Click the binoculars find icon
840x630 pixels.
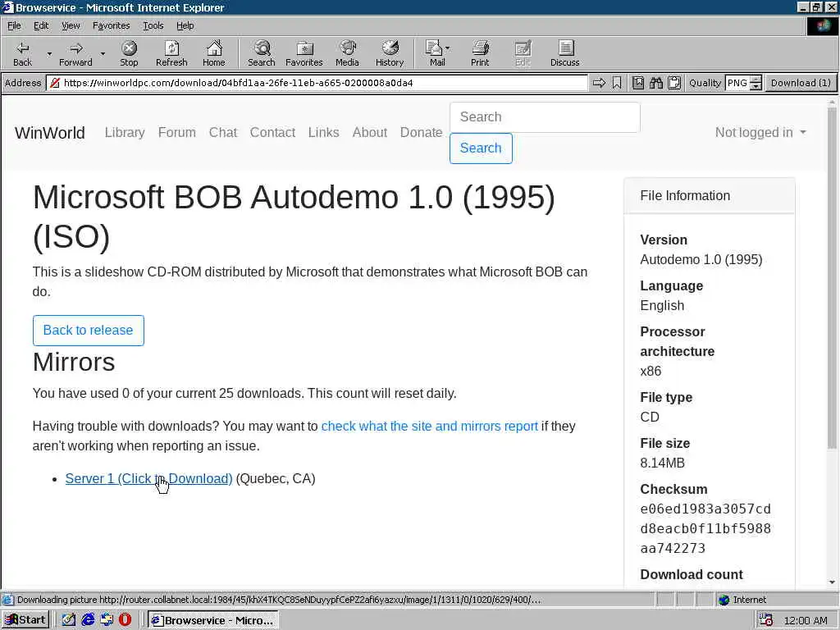(x=656, y=83)
